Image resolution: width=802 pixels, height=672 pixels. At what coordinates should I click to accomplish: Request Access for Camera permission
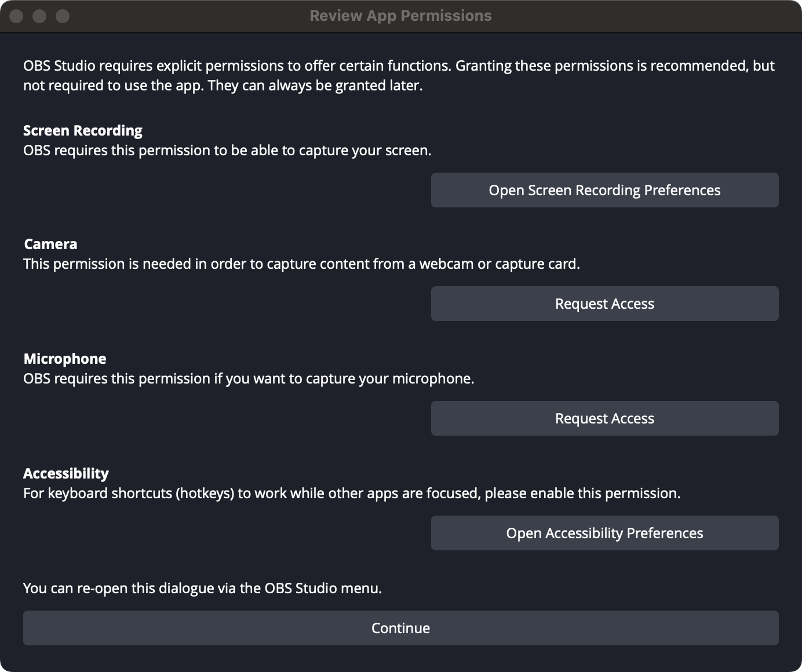click(604, 304)
